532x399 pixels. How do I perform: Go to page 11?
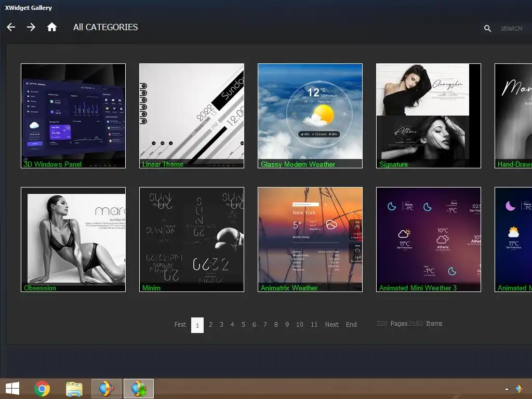point(314,325)
